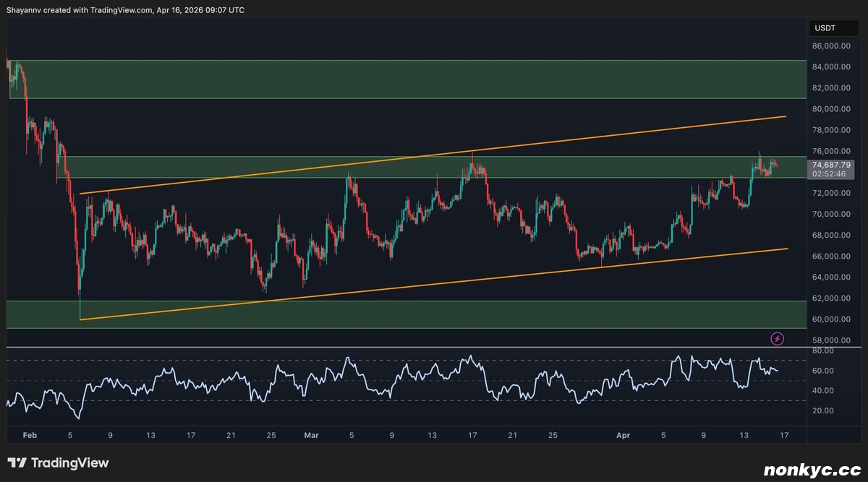The image size is (868, 482).
Task: Click the 20.00 RSI scale label
Action: pyautogui.click(x=822, y=410)
